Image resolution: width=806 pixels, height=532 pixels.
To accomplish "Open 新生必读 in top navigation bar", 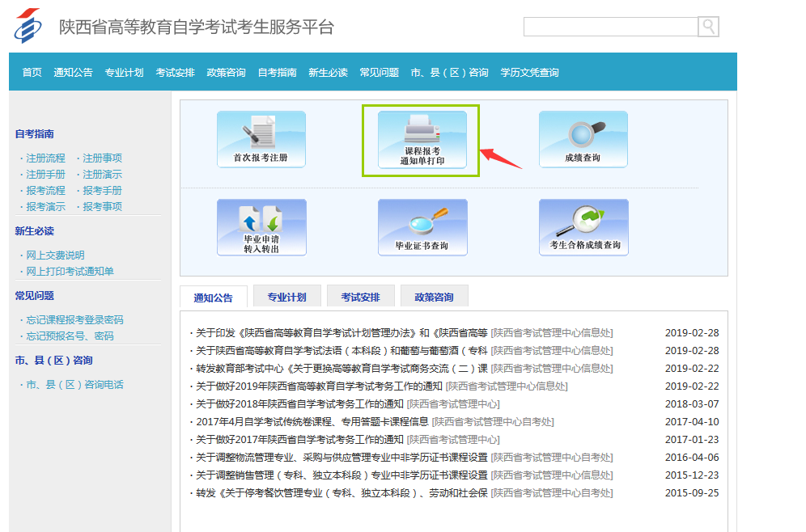I will point(328,73).
